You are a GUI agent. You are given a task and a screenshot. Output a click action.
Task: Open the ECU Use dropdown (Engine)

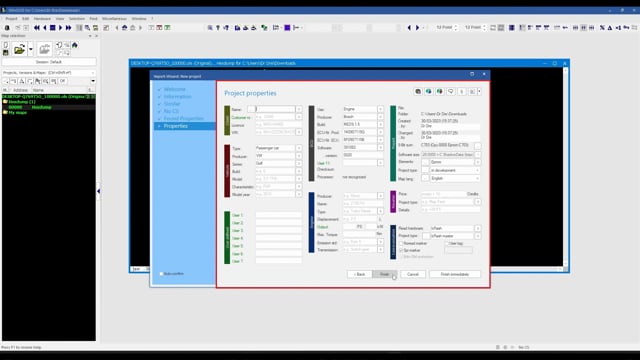point(380,109)
